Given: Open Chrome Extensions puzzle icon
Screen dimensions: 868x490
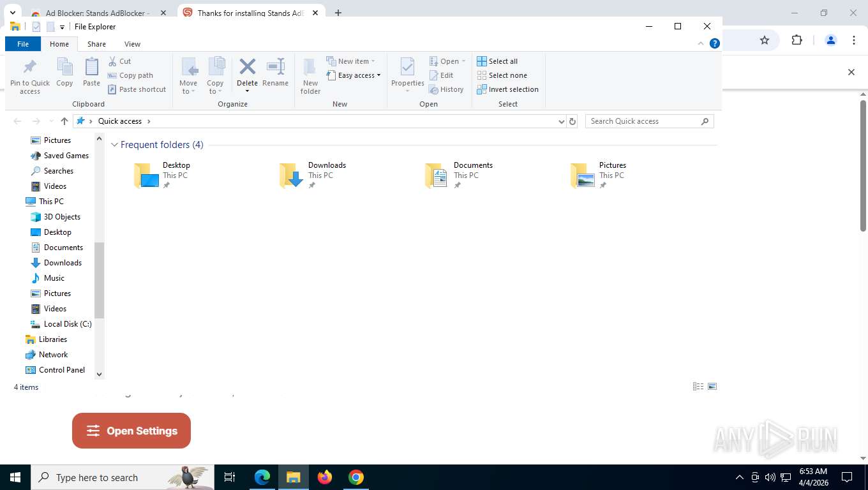Looking at the screenshot, I should (797, 40).
